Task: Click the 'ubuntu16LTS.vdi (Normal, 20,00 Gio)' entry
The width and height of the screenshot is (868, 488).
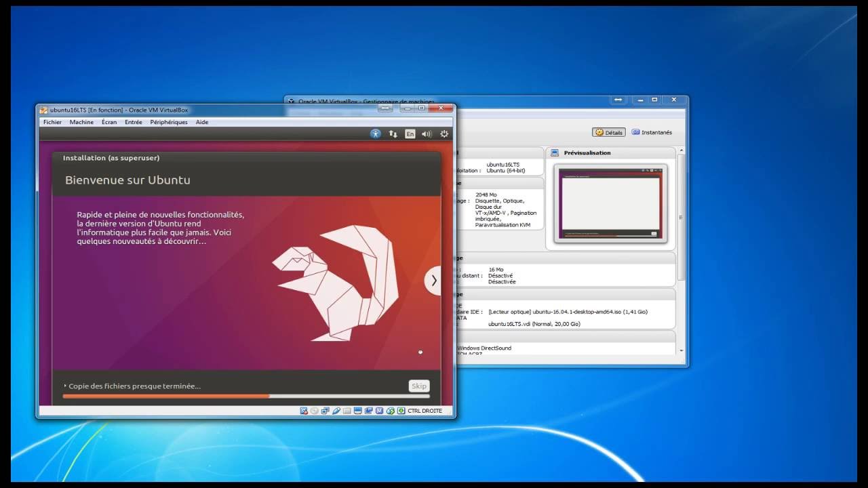Action: coord(534,324)
